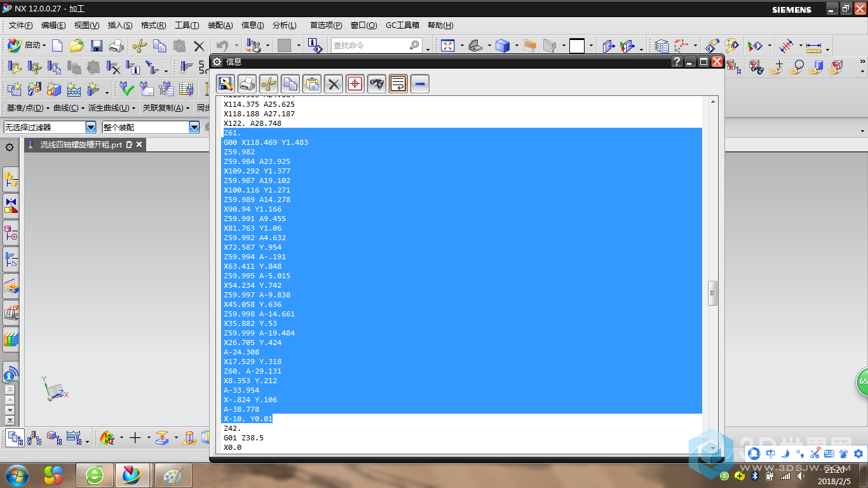This screenshot has height=488, width=868.
Task: Open a file with the folder icon
Action: (77, 45)
